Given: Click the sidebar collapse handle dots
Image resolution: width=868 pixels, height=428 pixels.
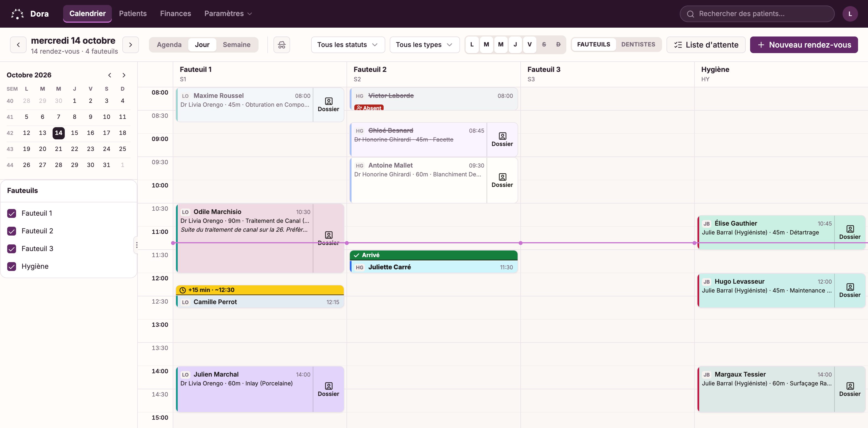Looking at the screenshot, I should click(x=136, y=245).
